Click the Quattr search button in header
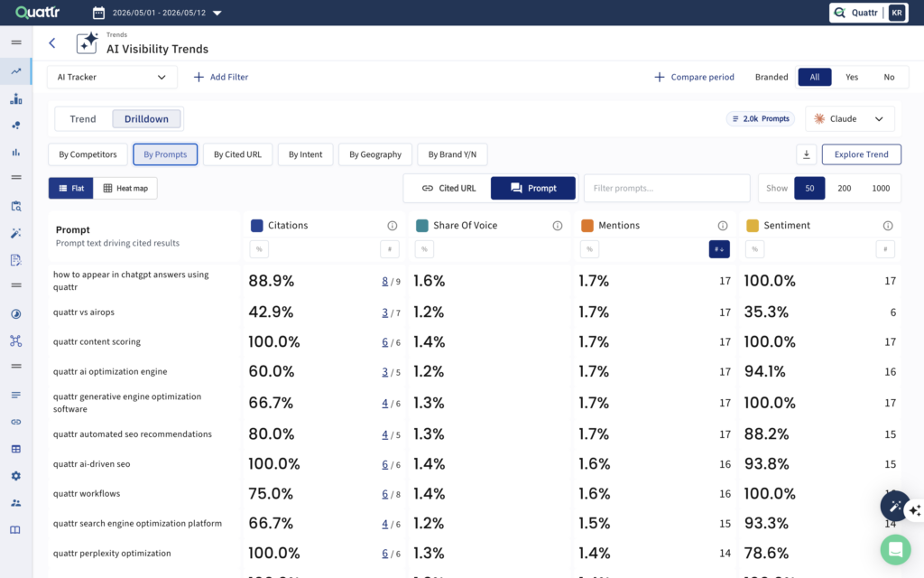The width and height of the screenshot is (924, 578). click(857, 13)
